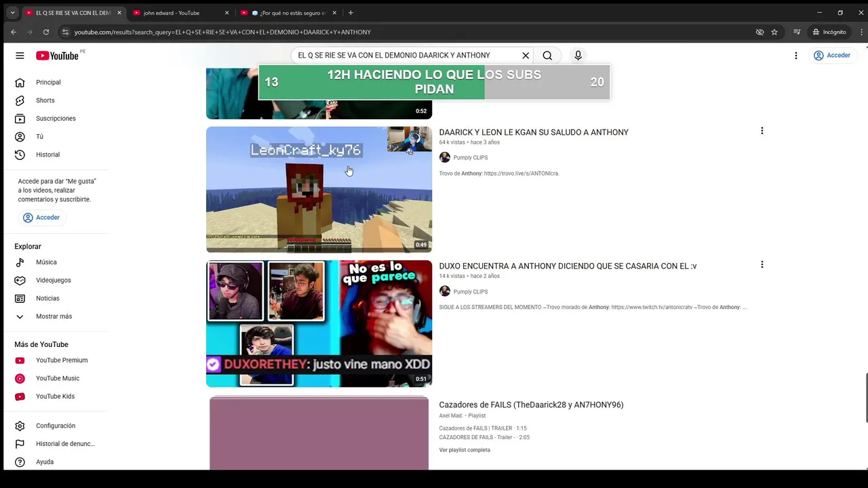
Task: Reload the current page
Action: (46, 32)
